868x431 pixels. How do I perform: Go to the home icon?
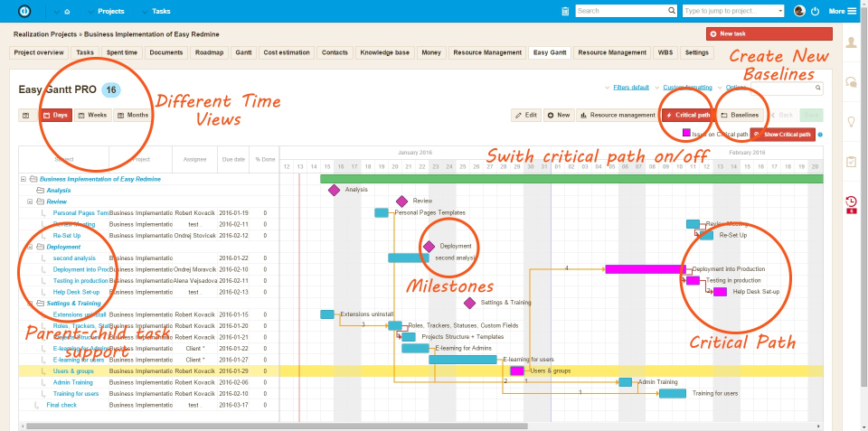[67, 11]
